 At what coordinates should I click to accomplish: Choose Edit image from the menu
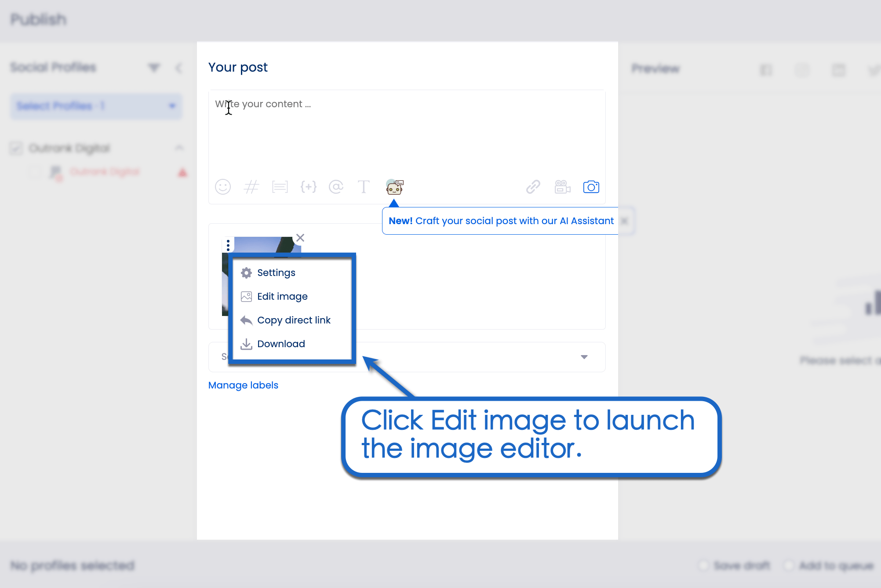coord(283,296)
